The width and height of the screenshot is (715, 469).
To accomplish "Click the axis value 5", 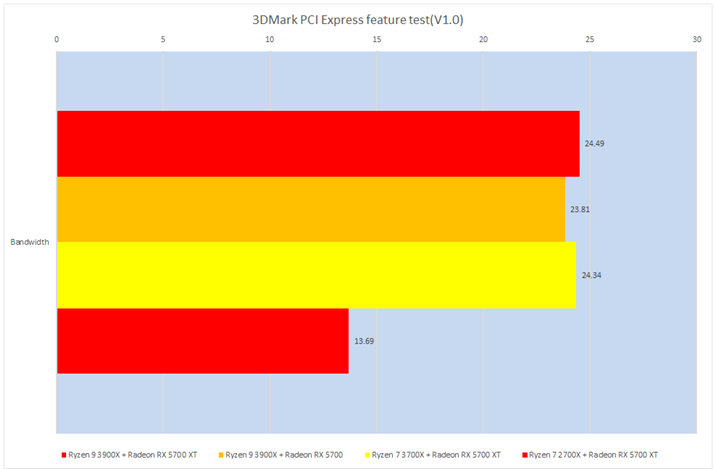I will (163, 40).
